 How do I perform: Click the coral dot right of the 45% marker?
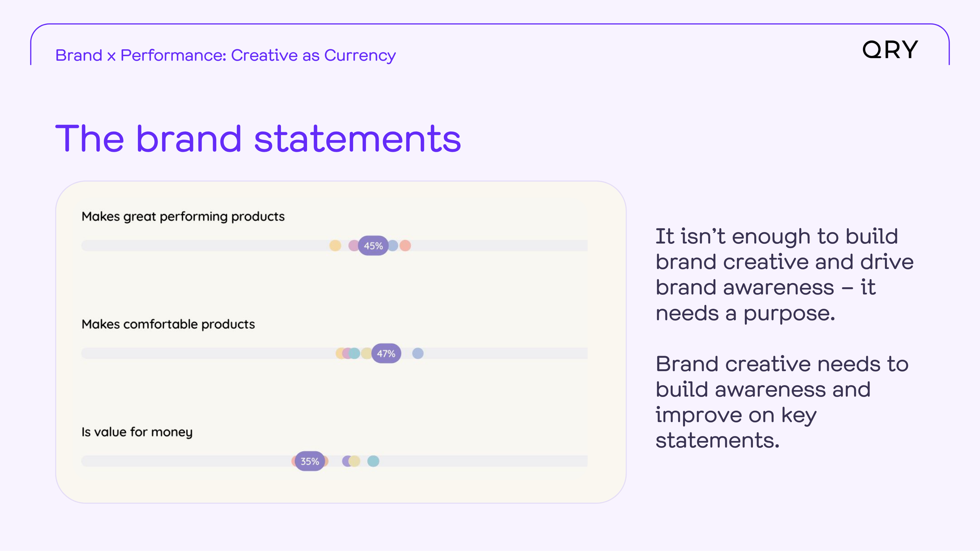point(405,246)
